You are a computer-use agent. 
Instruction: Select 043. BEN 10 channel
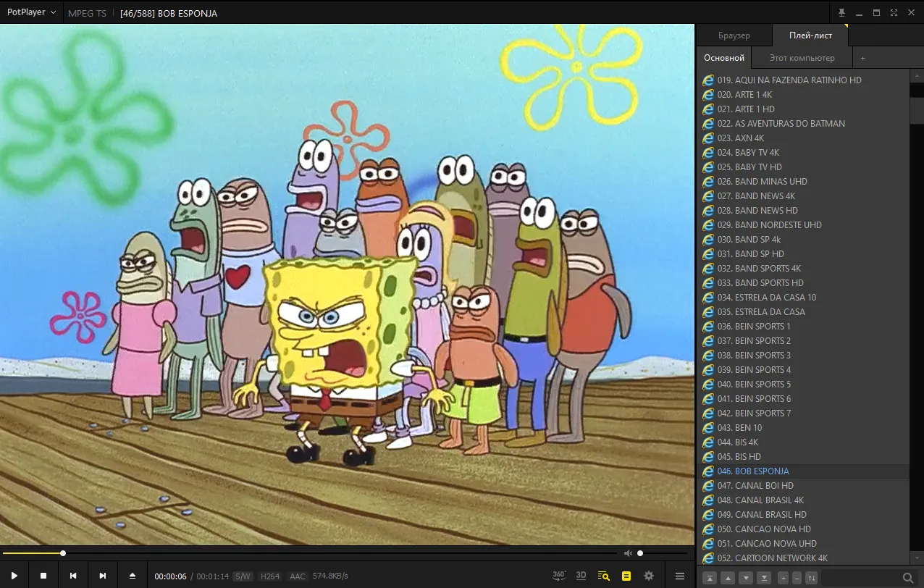tap(802, 428)
